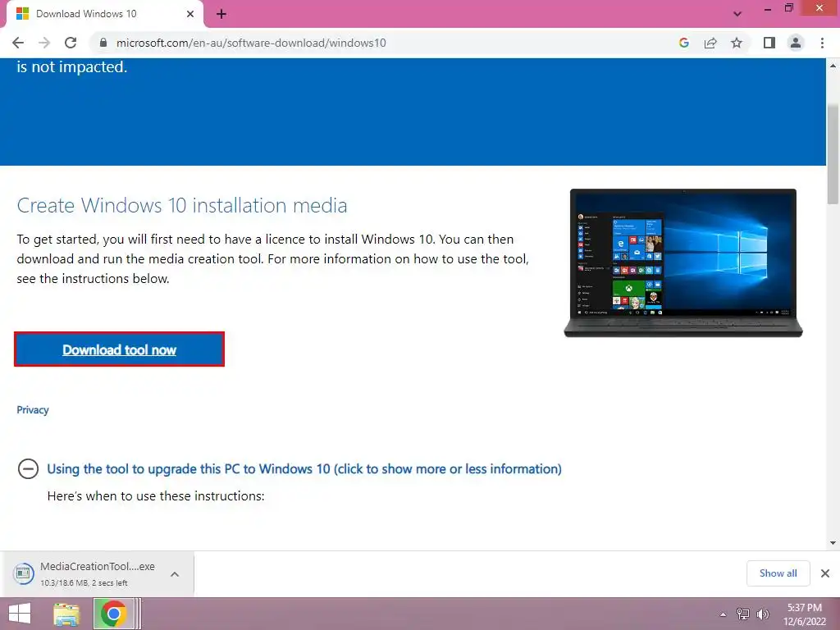Open a new tab with plus button
840x630 pixels.
(221, 14)
